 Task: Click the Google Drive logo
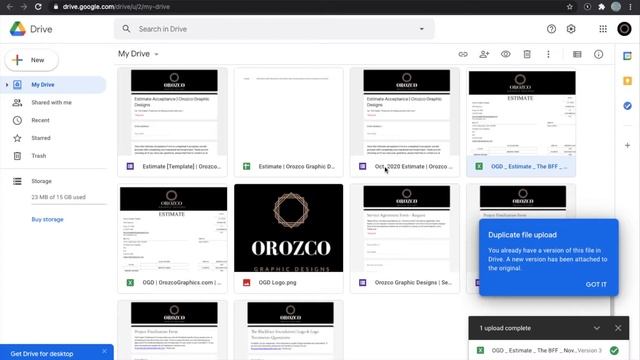(18, 29)
